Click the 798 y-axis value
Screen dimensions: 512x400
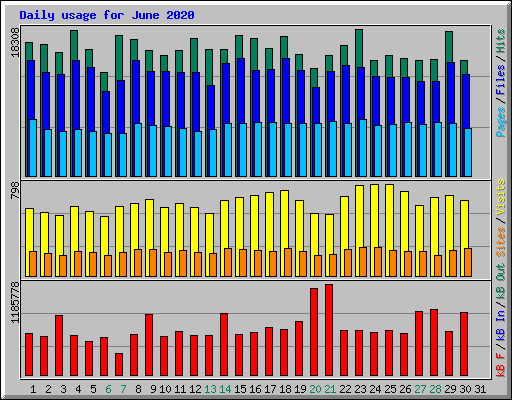coord(16,191)
